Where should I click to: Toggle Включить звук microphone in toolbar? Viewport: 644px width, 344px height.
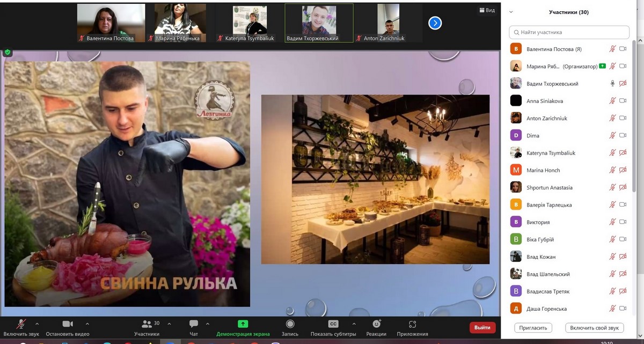point(21,324)
